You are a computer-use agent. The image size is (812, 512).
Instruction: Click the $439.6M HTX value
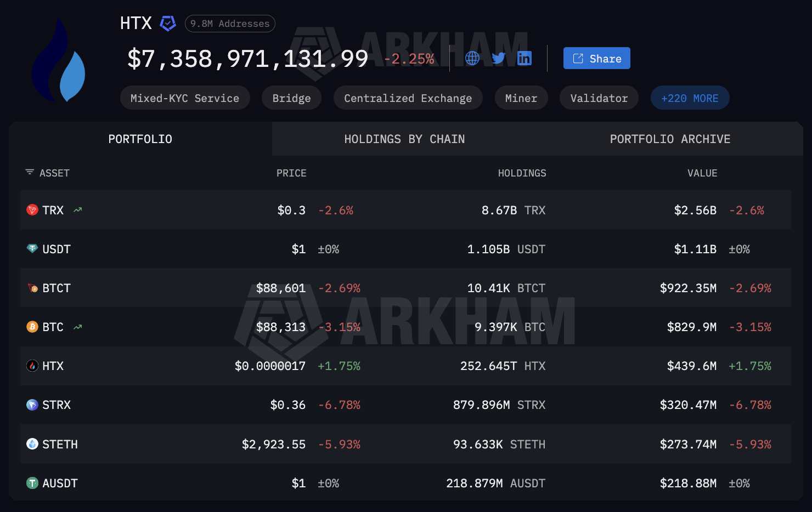[x=692, y=366]
